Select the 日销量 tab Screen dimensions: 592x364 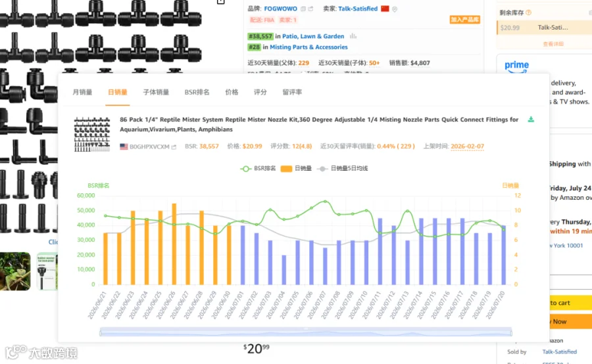tap(118, 92)
